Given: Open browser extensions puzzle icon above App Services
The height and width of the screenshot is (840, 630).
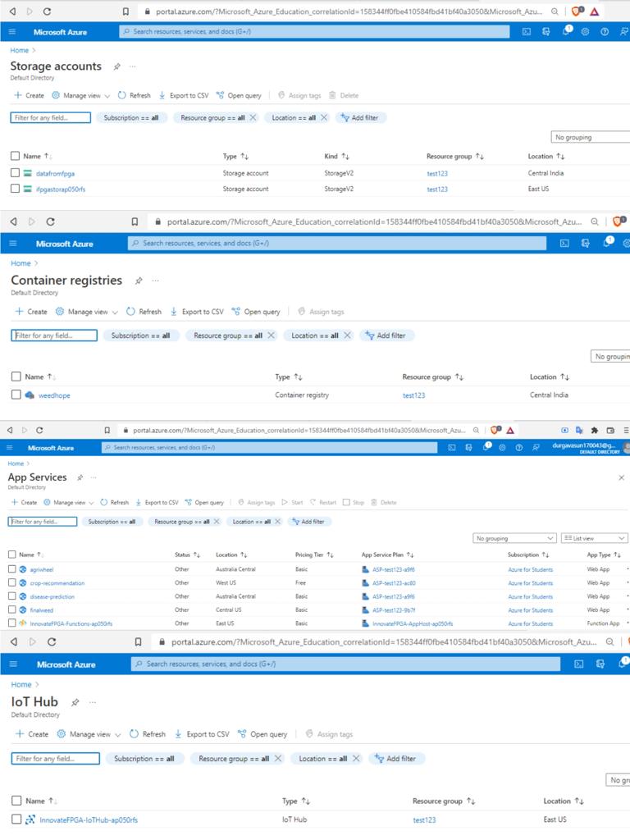Looking at the screenshot, I should [x=595, y=430].
